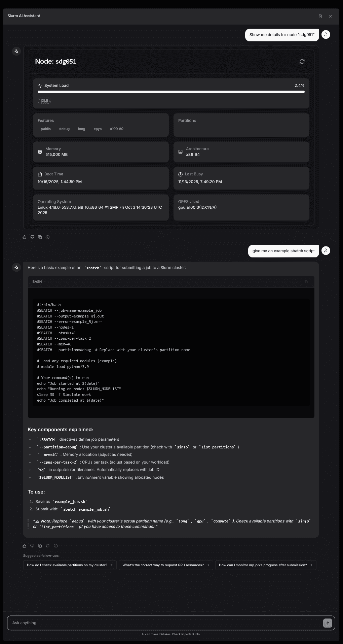Click 'Save as example_job.sh' step
This screenshot has height=644, width=343.
pos(61,502)
